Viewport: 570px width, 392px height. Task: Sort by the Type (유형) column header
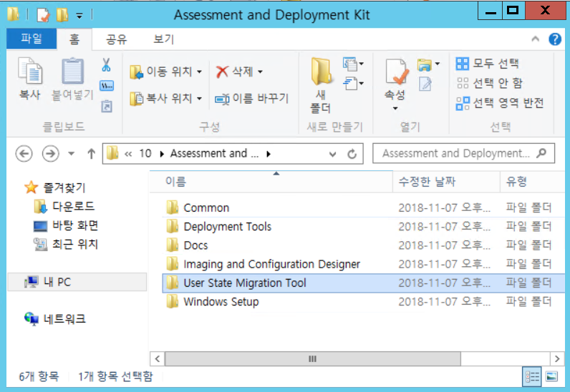point(533,181)
